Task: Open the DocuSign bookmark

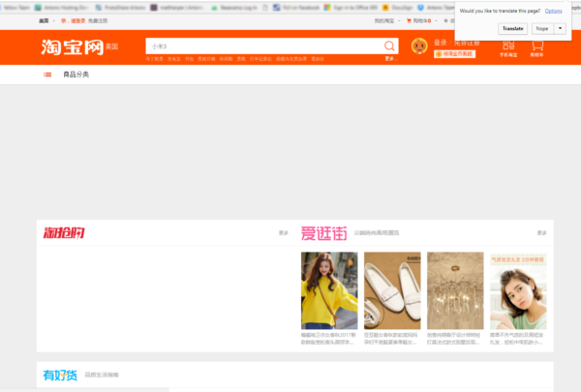Action: [x=398, y=8]
